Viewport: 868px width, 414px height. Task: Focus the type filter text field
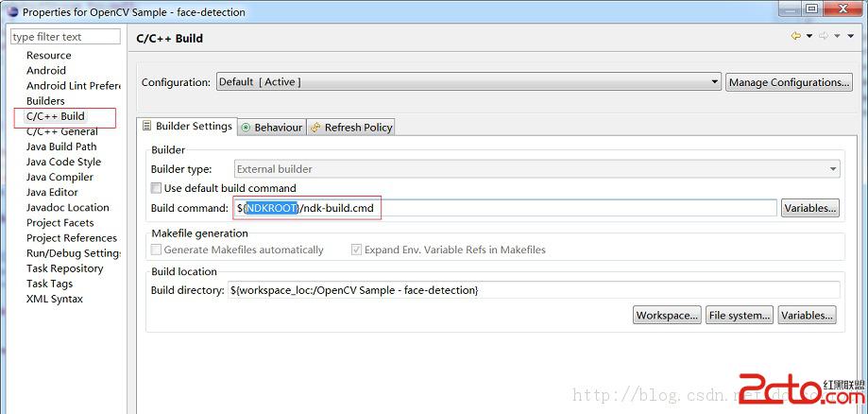(65, 37)
